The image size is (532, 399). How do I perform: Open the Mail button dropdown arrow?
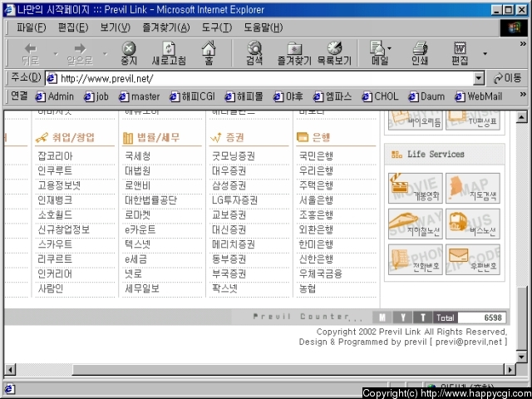[389, 48]
